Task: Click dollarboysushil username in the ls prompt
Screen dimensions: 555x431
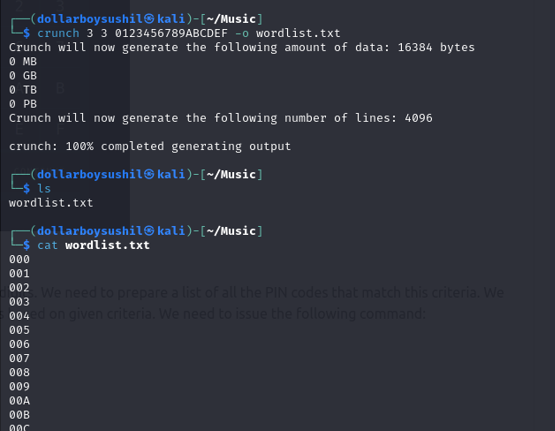Action: [x=90, y=174]
